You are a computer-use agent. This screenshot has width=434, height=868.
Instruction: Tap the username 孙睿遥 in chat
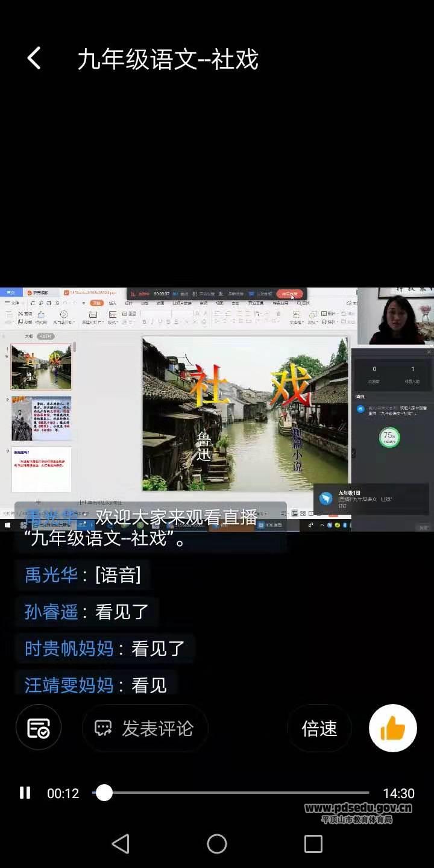[51, 612]
